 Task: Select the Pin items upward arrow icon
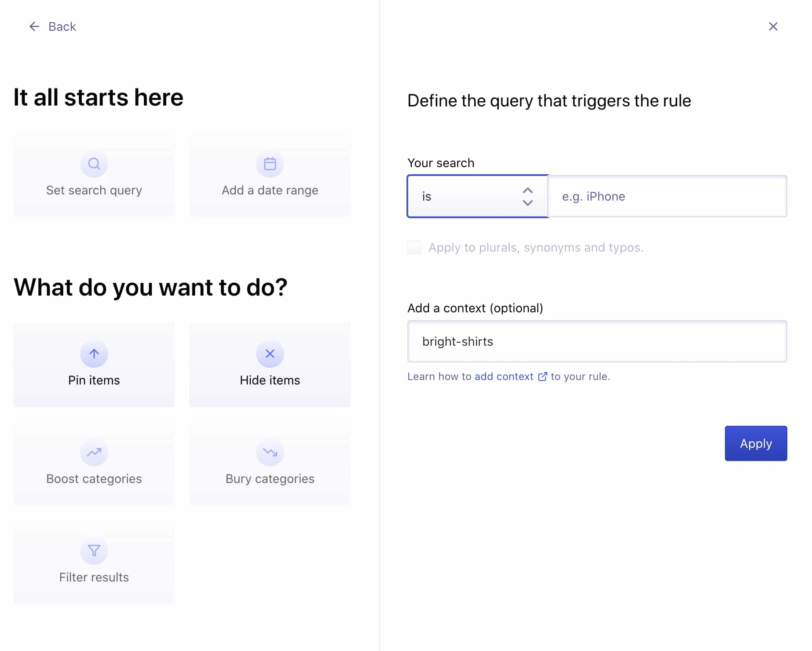[x=94, y=353]
